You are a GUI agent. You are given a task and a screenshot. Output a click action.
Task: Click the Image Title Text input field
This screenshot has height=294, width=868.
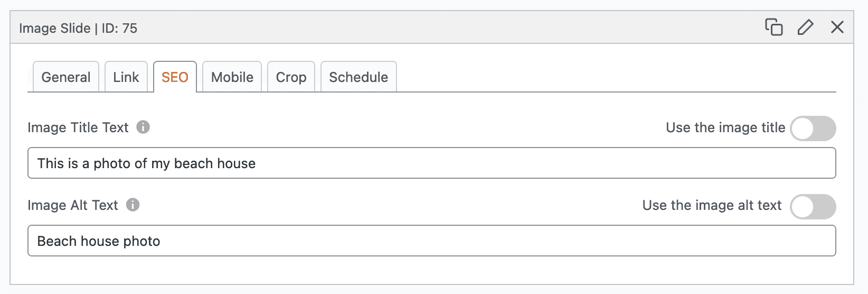431,163
